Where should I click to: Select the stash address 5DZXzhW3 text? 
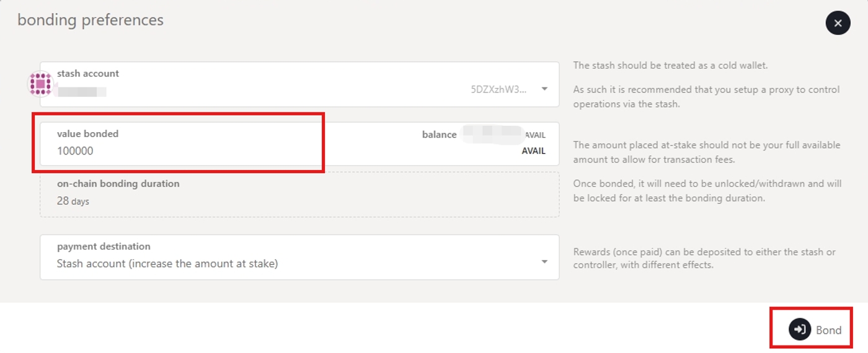498,89
